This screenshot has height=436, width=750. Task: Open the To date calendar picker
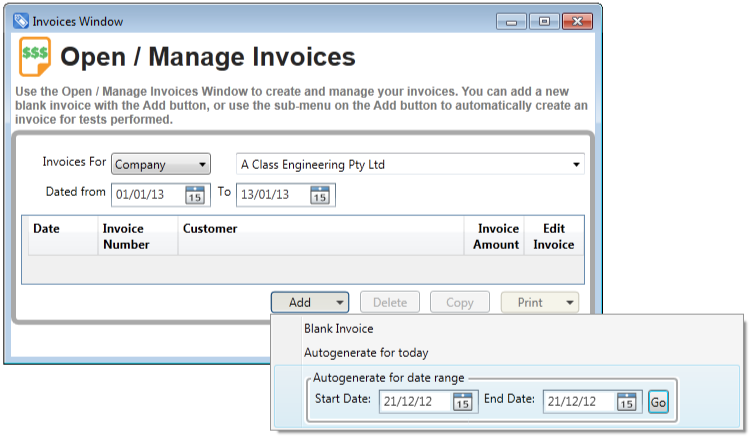[x=319, y=194]
